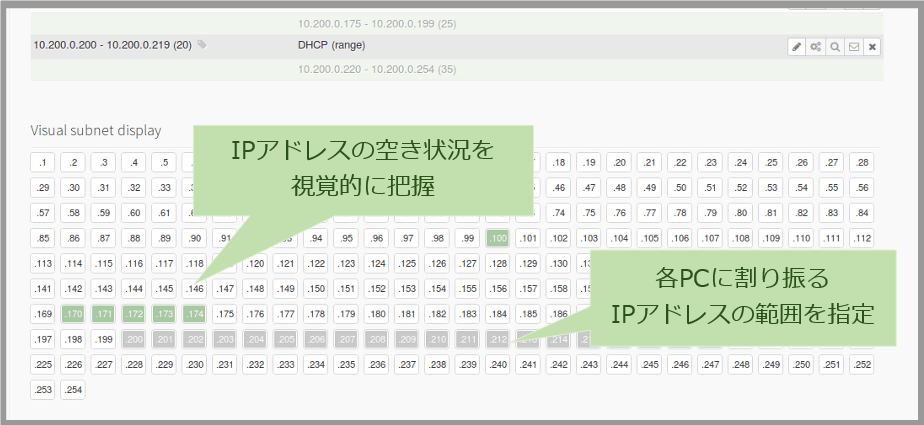Click the pencil edit icon for the DHCP range

pyautogui.click(x=797, y=46)
